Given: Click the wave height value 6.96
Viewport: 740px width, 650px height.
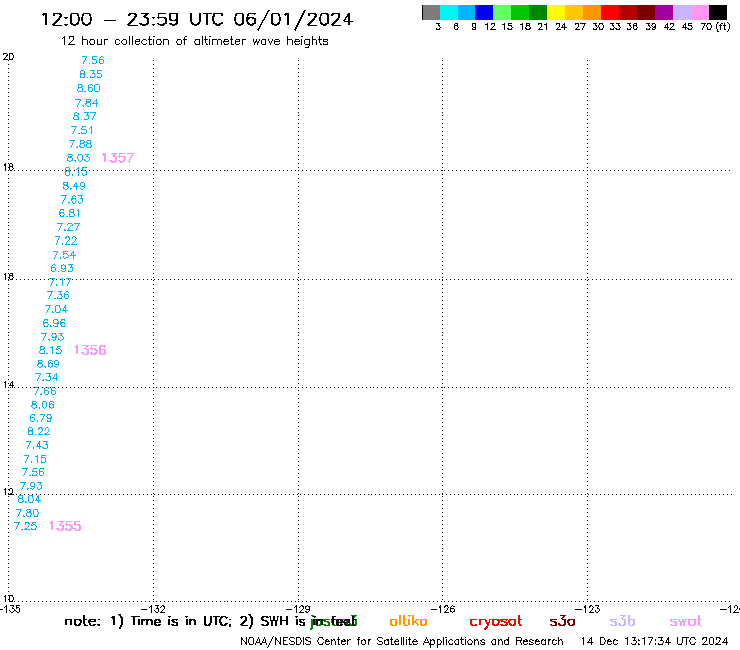Looking at the screenshot, I should tap(54, 323).
